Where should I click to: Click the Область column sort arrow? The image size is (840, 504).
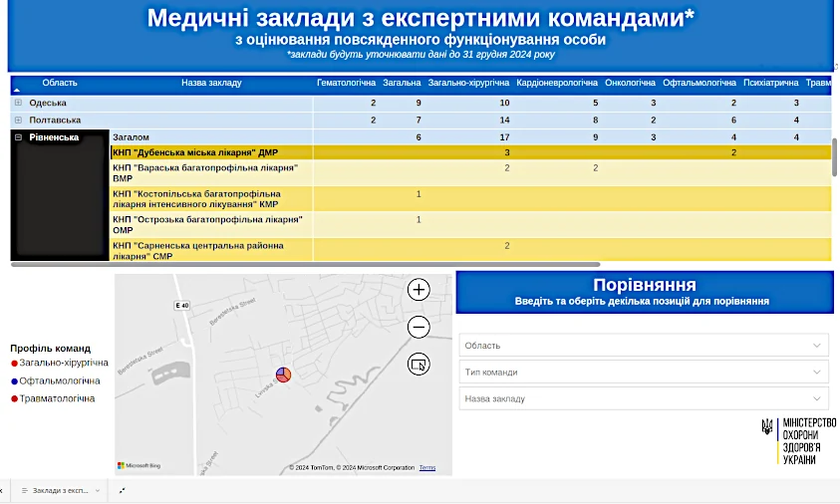click(16, 90)
